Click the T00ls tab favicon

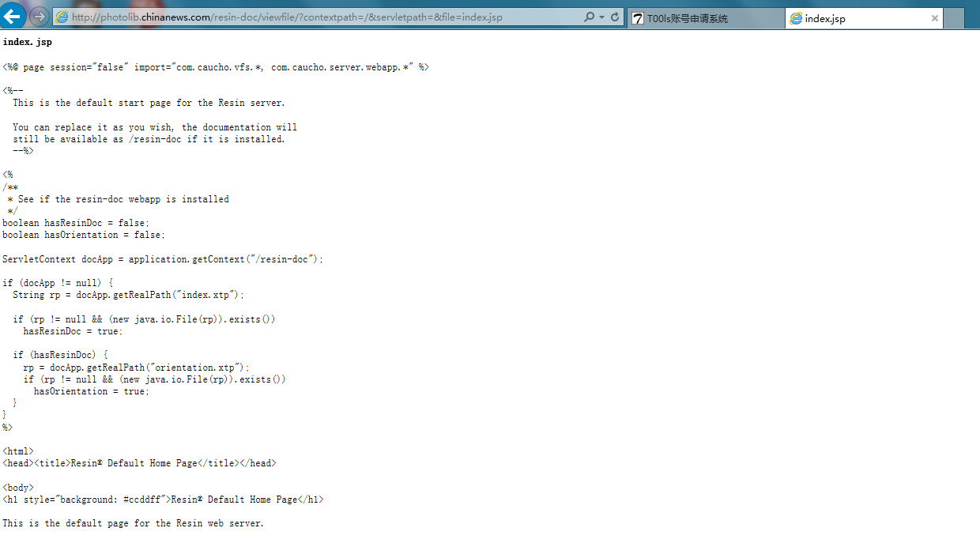[638, 18]
